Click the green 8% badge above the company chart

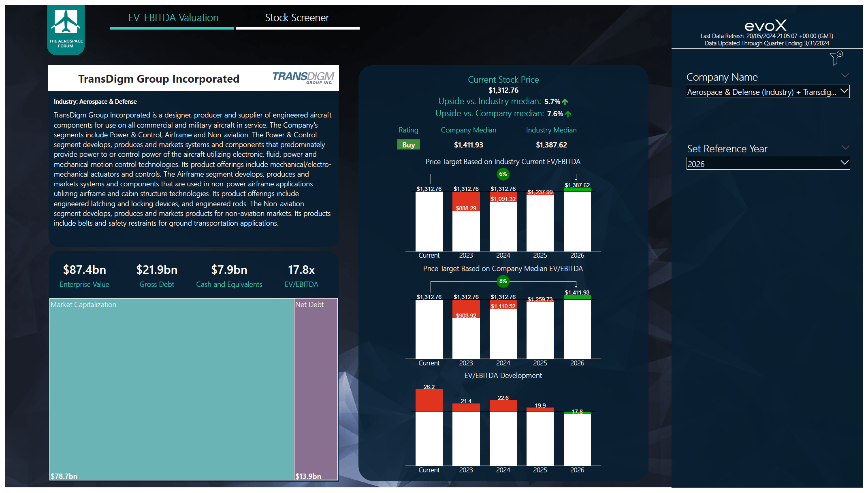503,281
